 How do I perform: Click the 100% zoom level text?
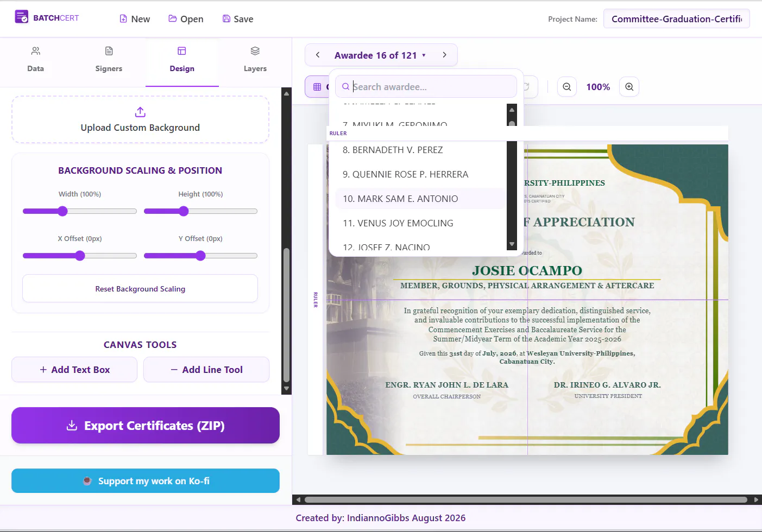598,87
